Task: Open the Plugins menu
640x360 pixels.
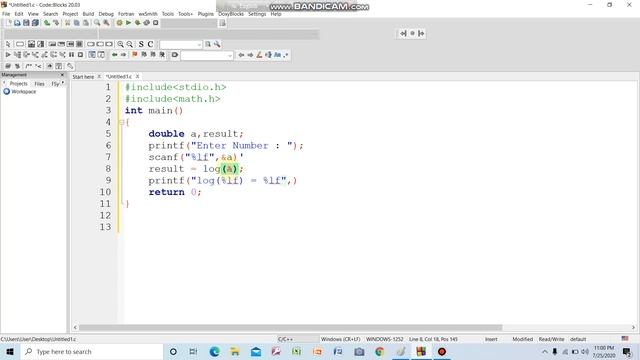Action: pyautogui.click(x=206, y=14)
